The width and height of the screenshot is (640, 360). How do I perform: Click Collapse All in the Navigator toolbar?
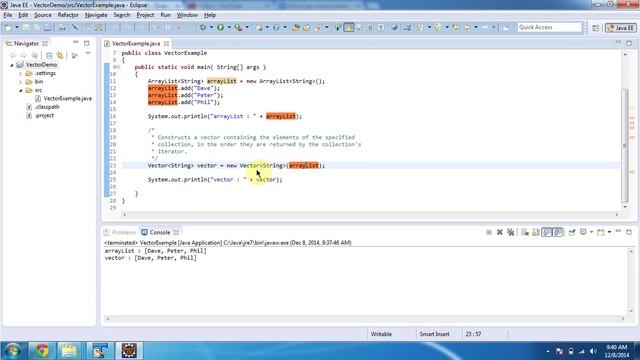[49, 55]
